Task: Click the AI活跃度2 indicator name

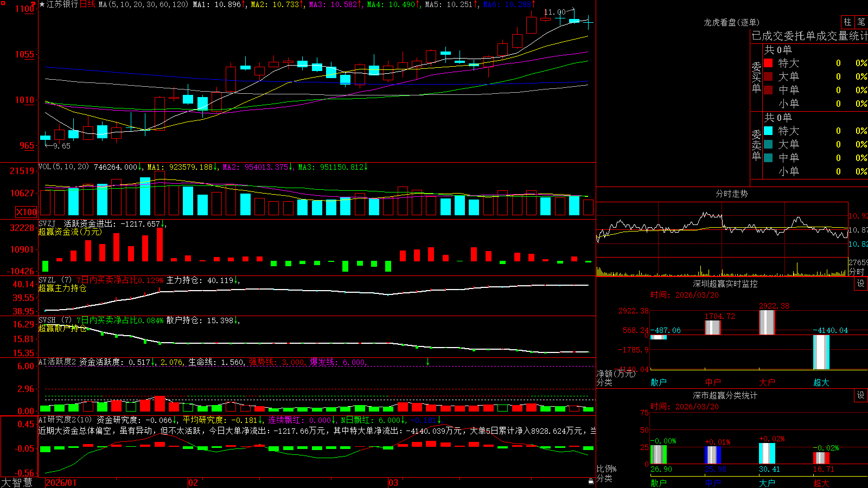Action: click(58, 362)
